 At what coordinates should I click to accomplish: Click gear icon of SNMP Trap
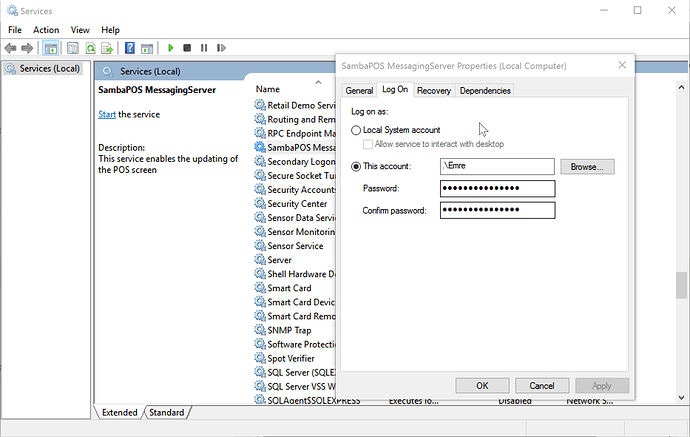coord(260,330)
